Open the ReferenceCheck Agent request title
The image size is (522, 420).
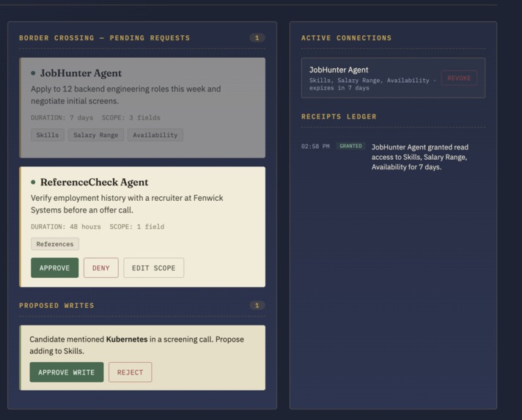click(x=95, y=182)
